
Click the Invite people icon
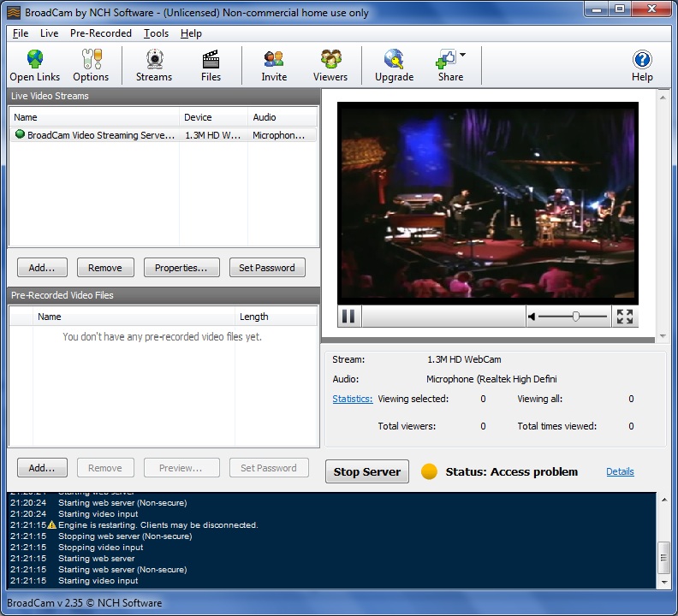coord(274,59)
